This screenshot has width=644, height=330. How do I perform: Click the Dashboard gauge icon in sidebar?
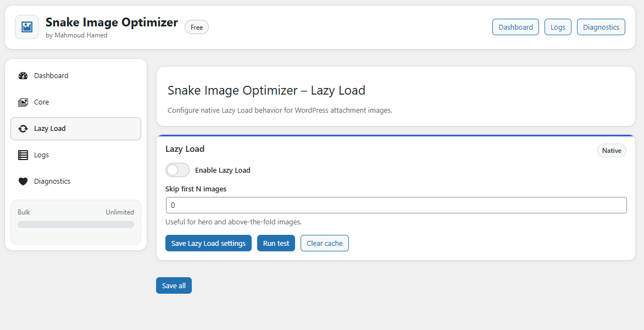[x=23, y=75]
